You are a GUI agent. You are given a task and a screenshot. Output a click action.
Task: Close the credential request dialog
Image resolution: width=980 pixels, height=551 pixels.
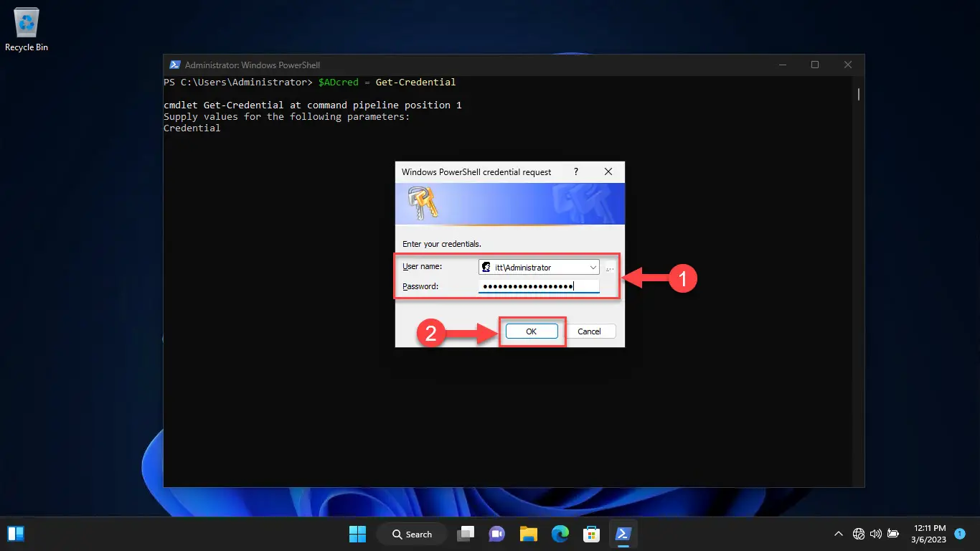coord(608,172)
